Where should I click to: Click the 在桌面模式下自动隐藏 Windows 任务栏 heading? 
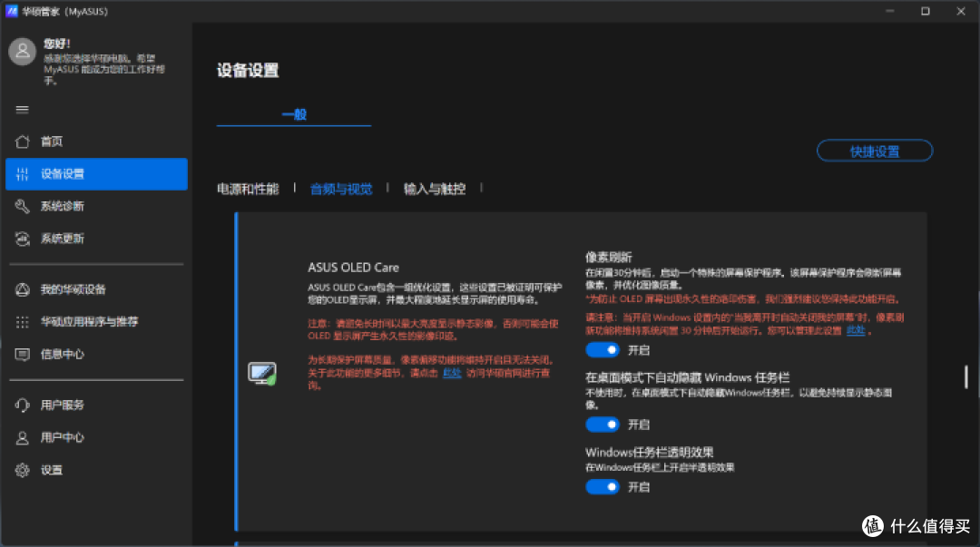click(x=688, y=377)
